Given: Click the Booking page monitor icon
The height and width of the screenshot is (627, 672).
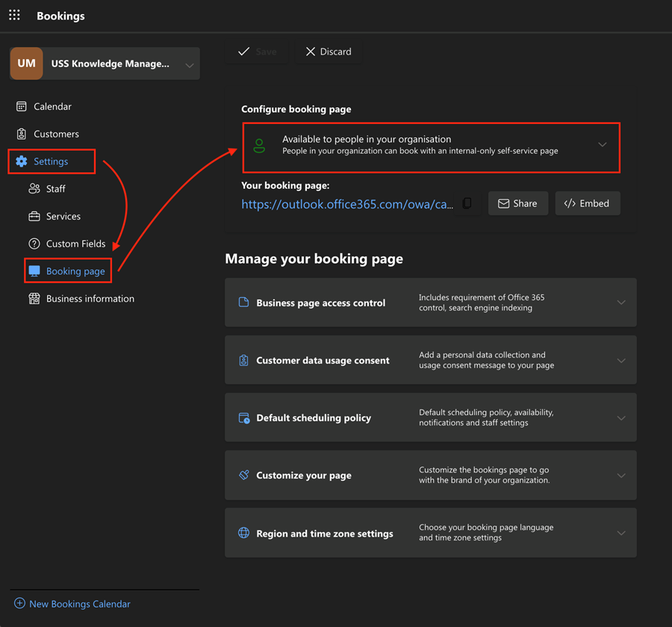Looking at the screenshot, I should click(34, 271).
